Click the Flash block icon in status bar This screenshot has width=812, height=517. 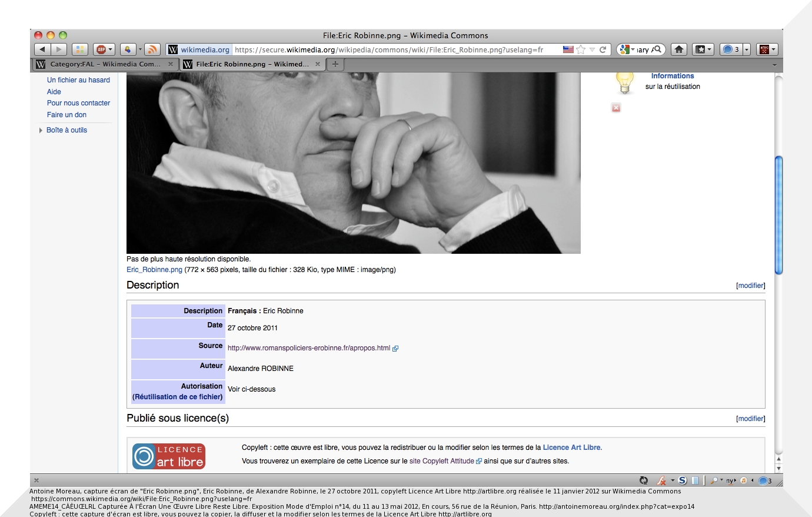(x=661, y=480)
